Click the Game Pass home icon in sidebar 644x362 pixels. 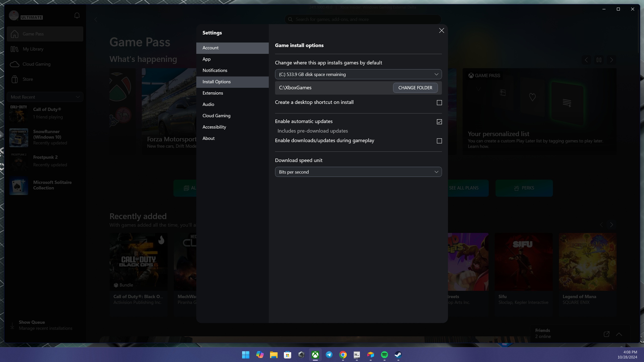(x=15, y=34)
